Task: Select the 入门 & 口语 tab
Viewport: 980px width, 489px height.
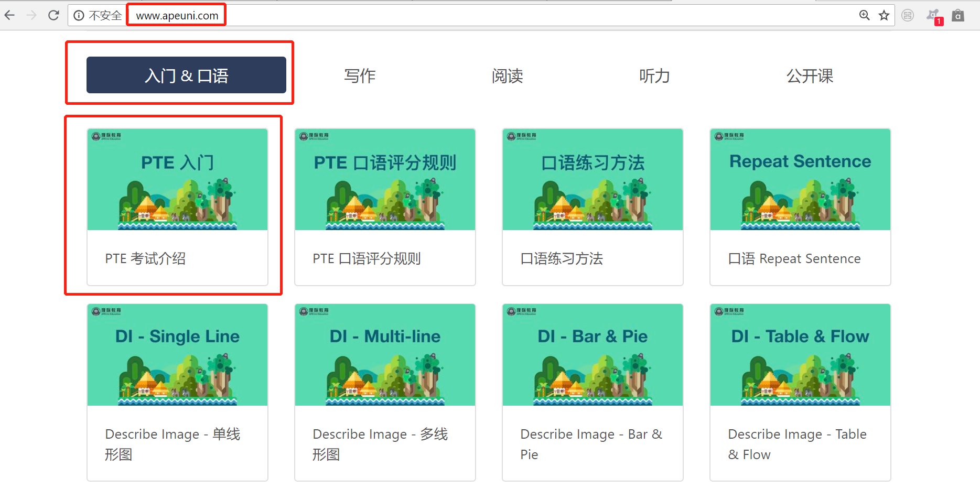Action: (186, 75)
